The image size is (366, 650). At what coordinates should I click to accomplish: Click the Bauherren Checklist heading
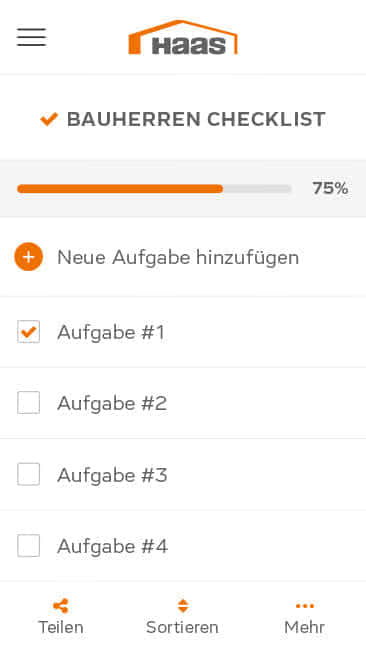pos(196,119)
